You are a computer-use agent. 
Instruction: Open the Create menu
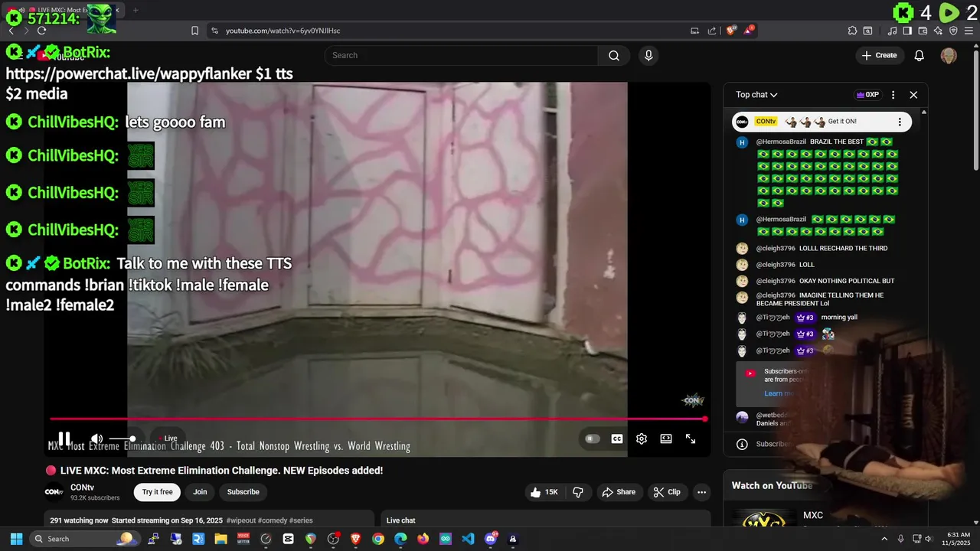click(x=879, y=55)
